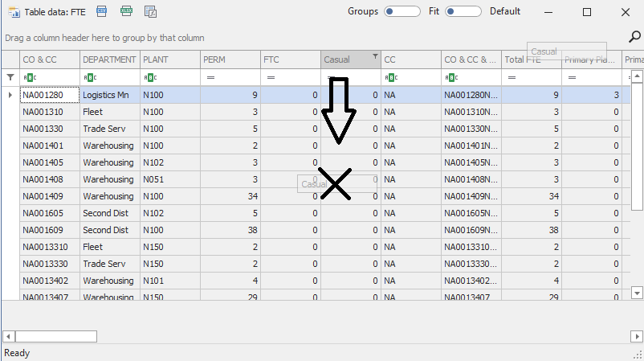This screenshot has height=361, width=644.
Task: Toggle the Groups switch
Action: coord(402,11)
